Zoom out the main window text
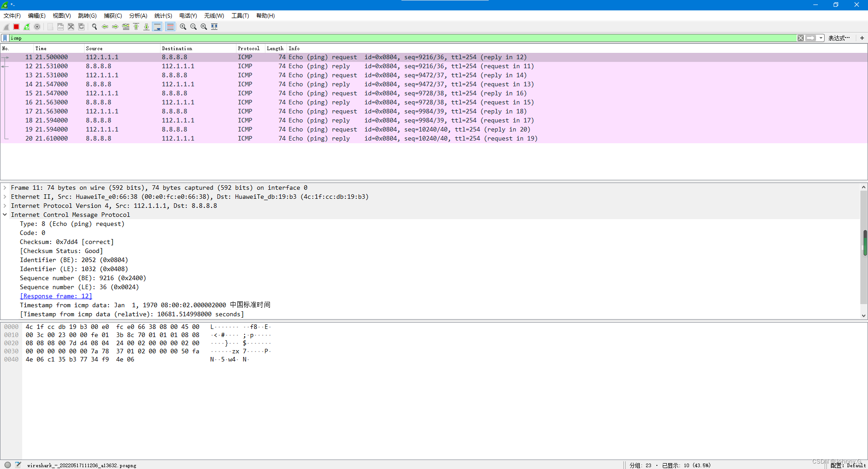 [x=193, y=27]
